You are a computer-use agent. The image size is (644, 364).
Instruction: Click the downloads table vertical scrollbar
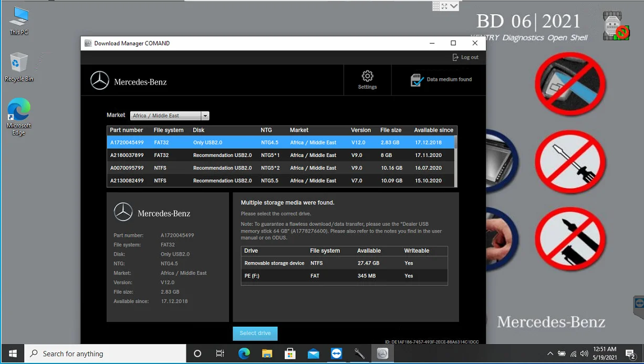click(x=456, y=161)
